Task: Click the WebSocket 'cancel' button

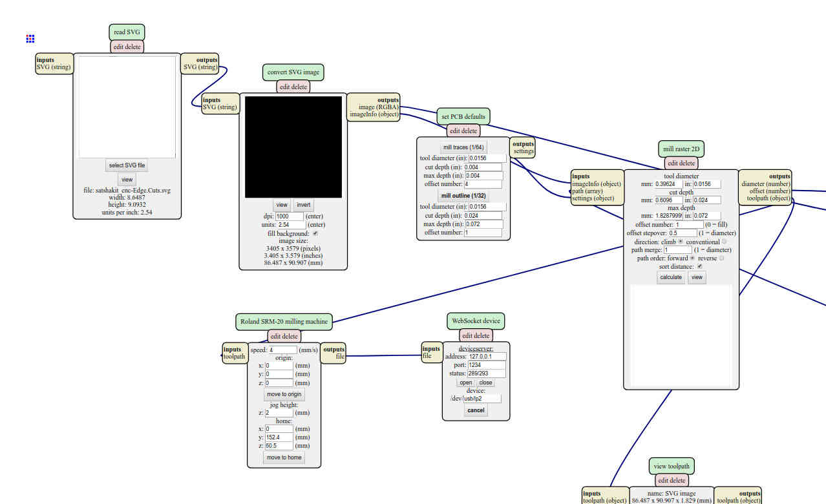Action: tap(476, 410)
